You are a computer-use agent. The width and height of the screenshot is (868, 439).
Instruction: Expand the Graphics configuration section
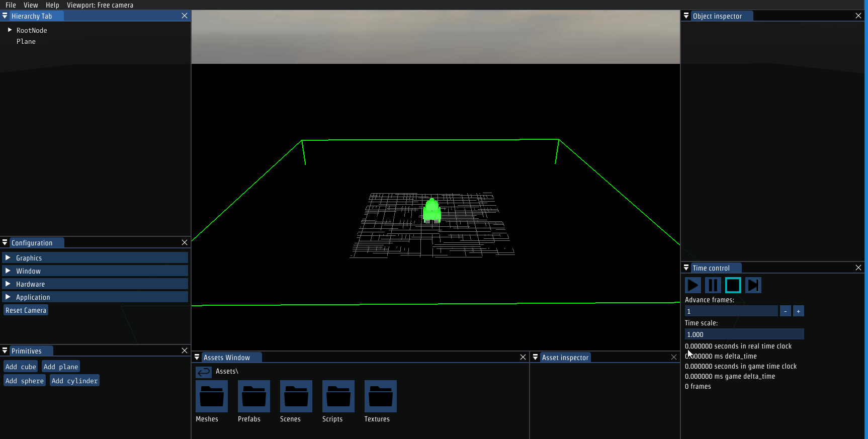pyautogui.click(x=8, y=257)
